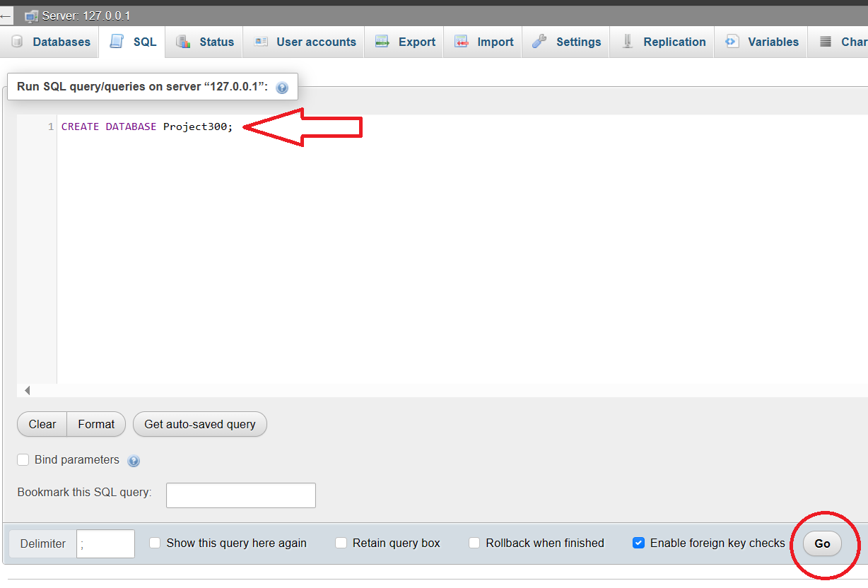Go to the User accounts tab
The height and width of the screenshot is (588, 868).
click(304, 42)
